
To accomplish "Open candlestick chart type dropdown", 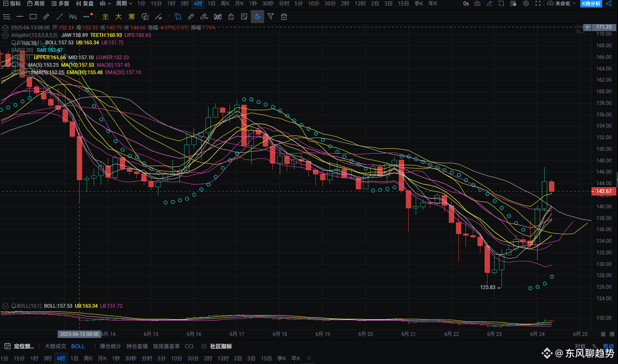I will tap(105, 3).
